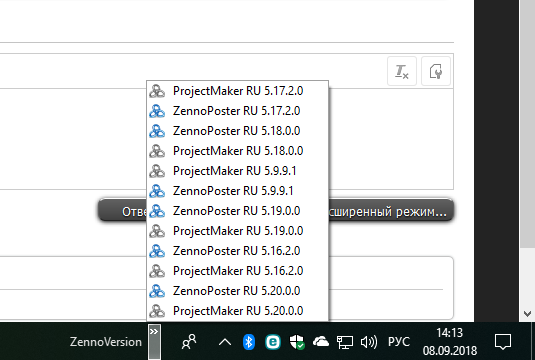Click the ZennoVersion toolbar label
The width and height of the screenshot is (535, 360).
(105, 342)
